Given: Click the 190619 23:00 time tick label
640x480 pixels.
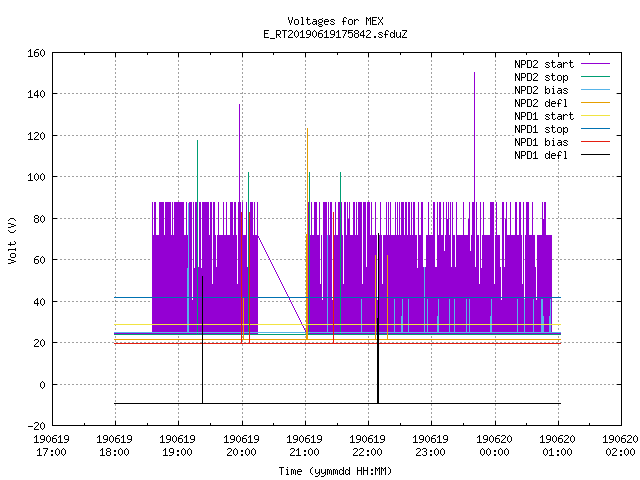Looking at the screenshot, I should coord(431,446).
